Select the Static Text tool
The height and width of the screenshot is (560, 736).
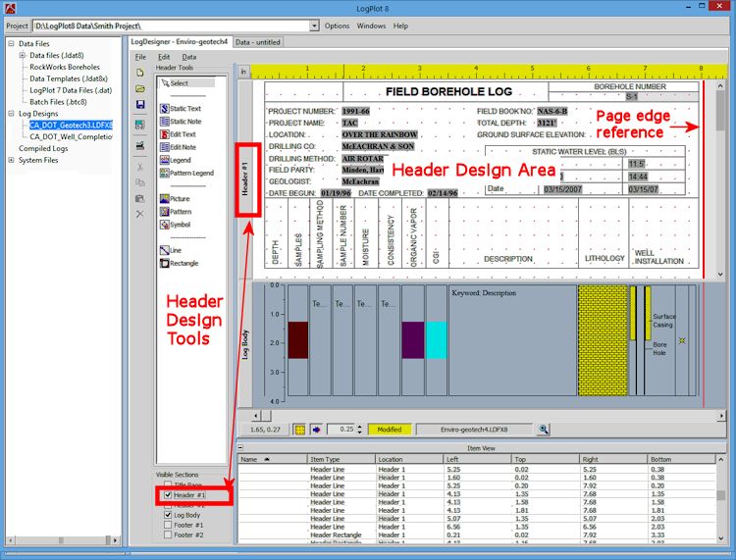click(x=181, y=108)
